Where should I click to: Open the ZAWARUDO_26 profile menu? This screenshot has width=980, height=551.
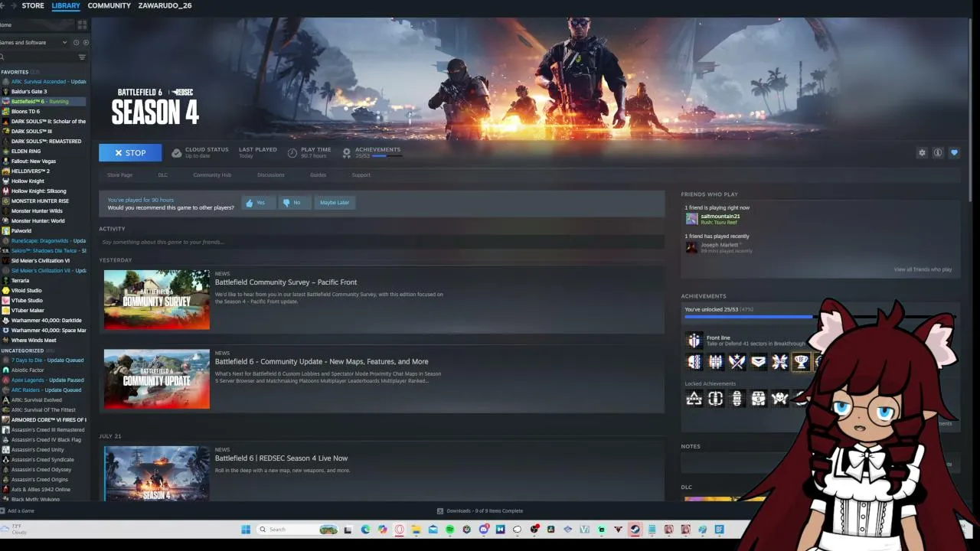(165, 5)
